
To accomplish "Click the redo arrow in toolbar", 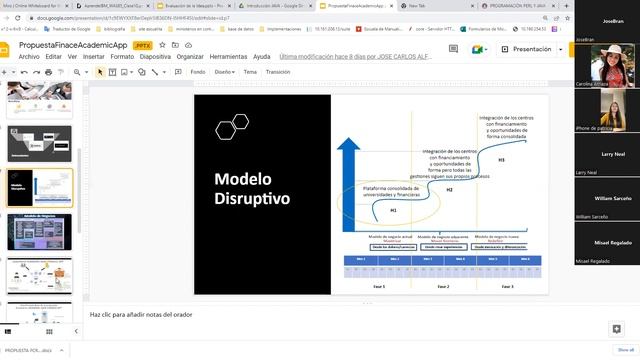I will tap(36, 72).
